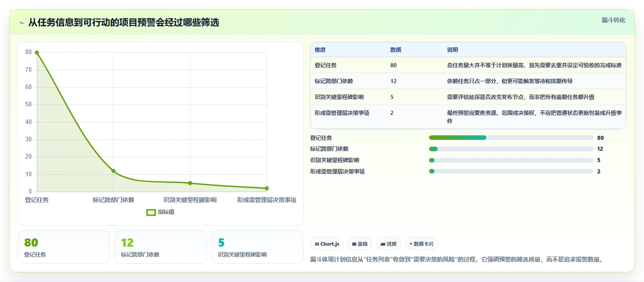Viewport: 644px width, 282px height.
Task: Click the 标记跨部门依赖 label in the progress list
Action: pyautogui.click(x=329, y=149)
